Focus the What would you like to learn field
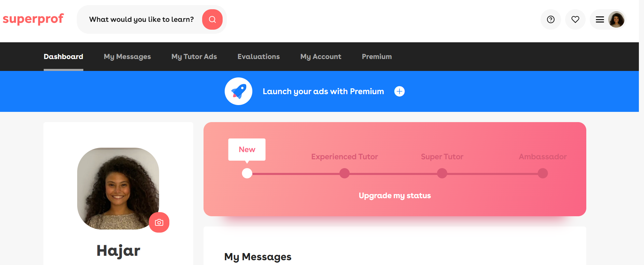Screen dimensions: 644x265 [141, 19]
